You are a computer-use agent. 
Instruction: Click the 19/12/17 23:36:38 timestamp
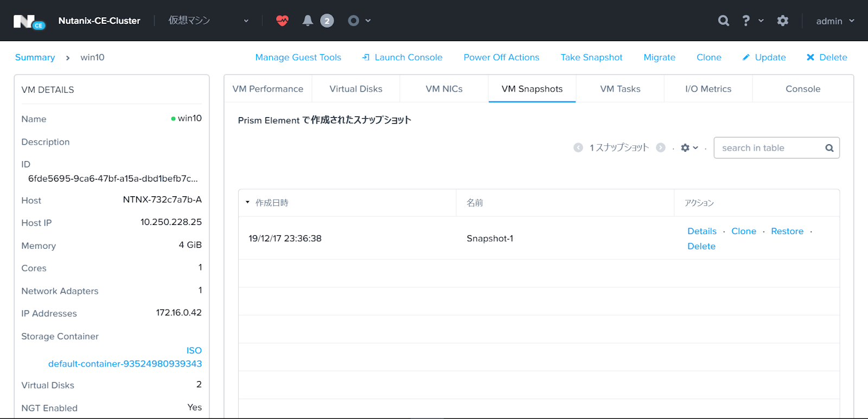click(285, 238)
